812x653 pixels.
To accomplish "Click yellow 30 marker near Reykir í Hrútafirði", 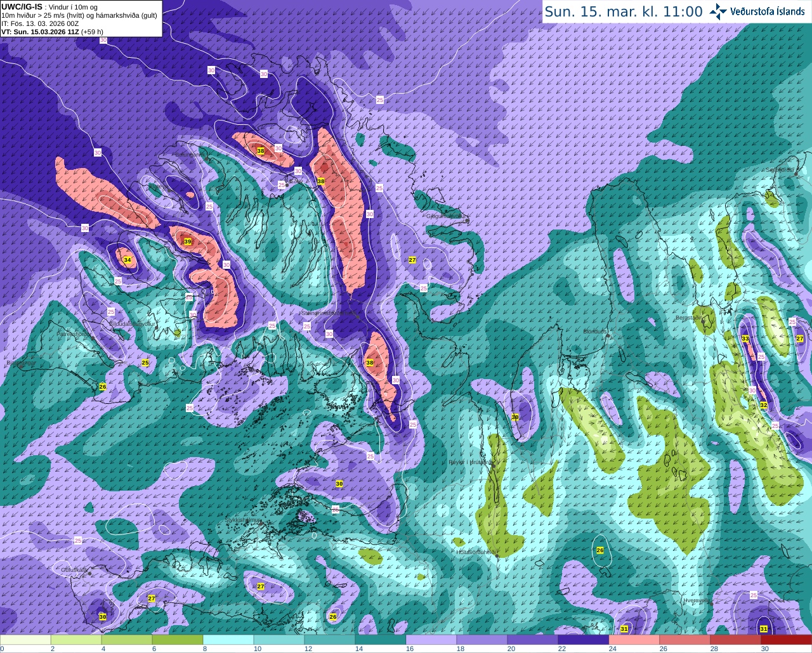I will tap(515, 417).
